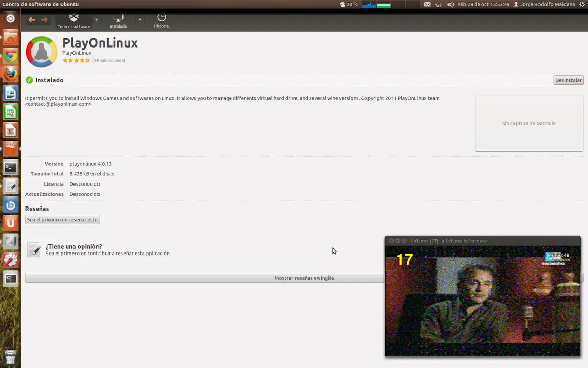
Task: Click the PlayOnLinux application logo
Action: [41, 52]
